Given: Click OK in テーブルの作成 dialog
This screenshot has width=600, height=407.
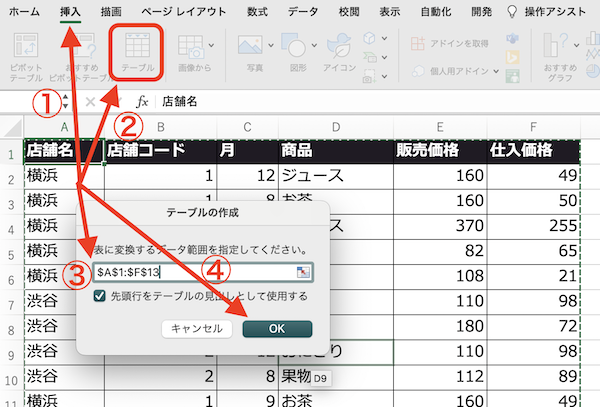Looking at the screenshot, I should tap(277, 329).
